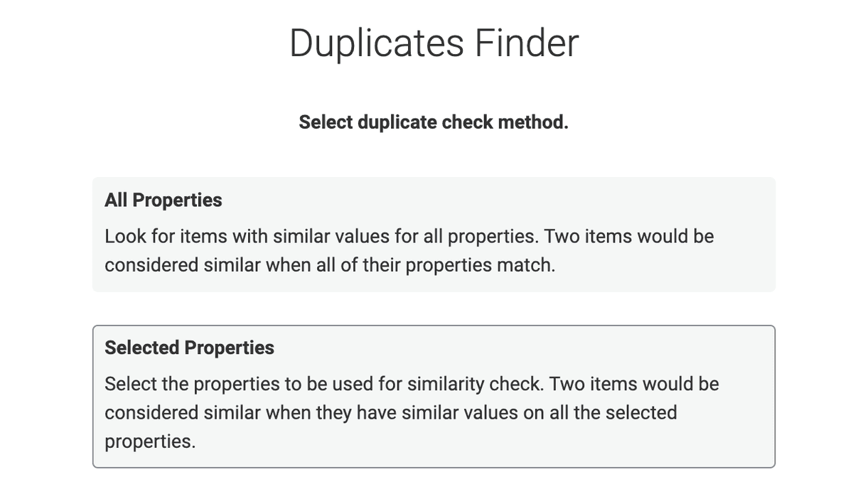The width and height of the screenshot is (853, 504).
Task: Select the outlined card for selected properties
Action: pyautogui.click(x=434, y=397)
